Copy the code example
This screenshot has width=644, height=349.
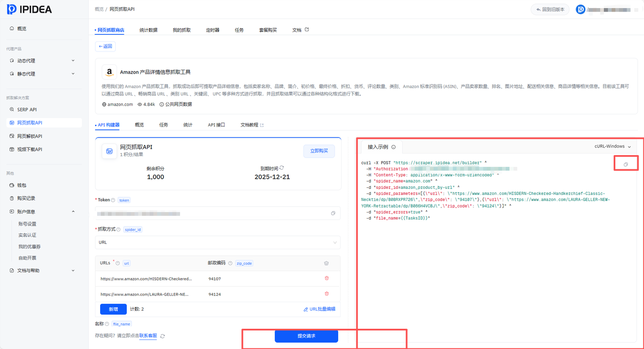(626, 164)
